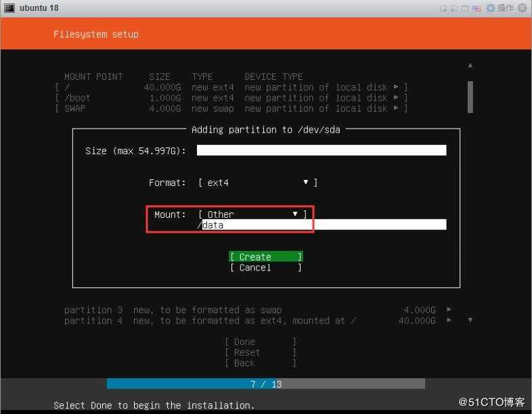Click the Select Done to begin installation text

coord(154,405)
